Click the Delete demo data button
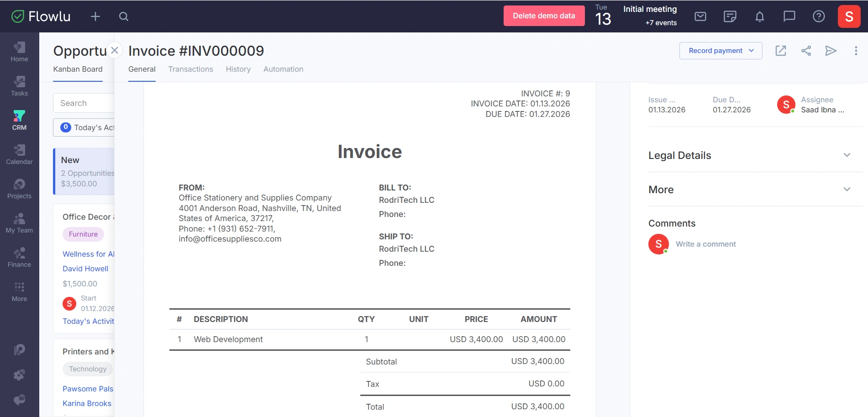The width and height of the screenshot is (868, 417). pos(543,16)
